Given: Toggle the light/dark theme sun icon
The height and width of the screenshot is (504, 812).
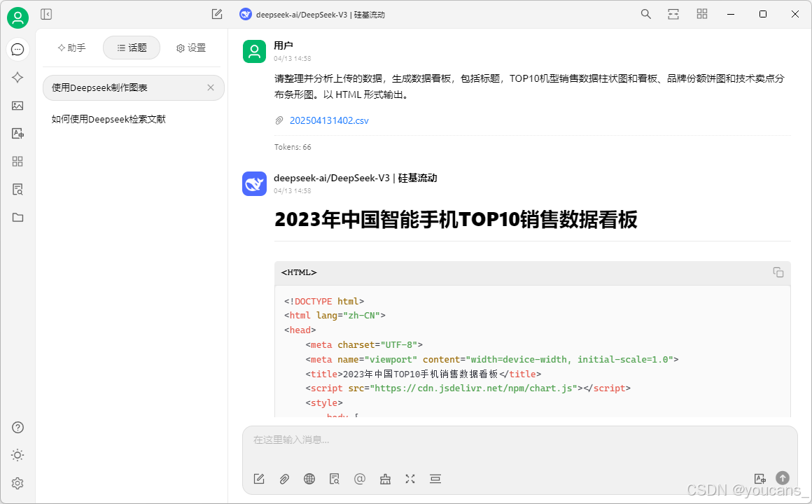Looking at the screenshot, I should pos(17,455).
